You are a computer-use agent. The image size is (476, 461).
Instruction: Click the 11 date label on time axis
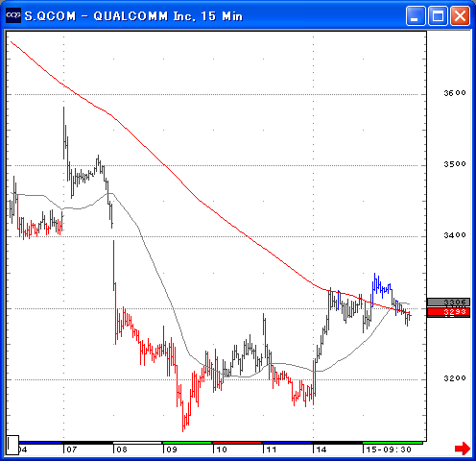click(x=272, y=449)
